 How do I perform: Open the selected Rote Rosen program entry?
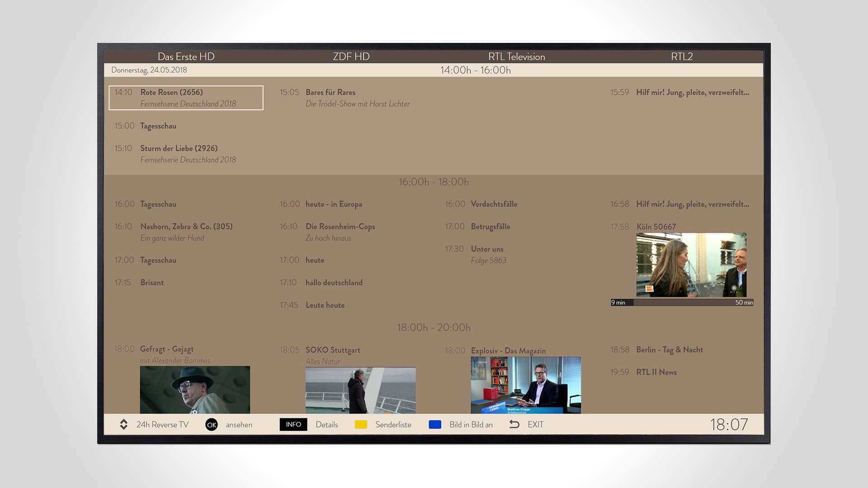186,98
